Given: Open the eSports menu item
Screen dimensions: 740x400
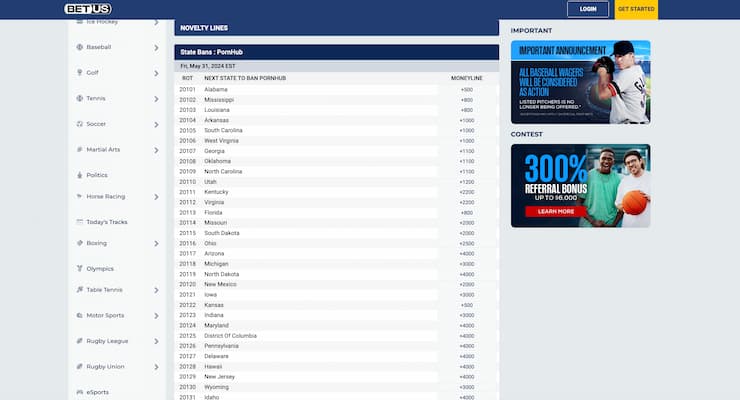Looking at the screenshot, I should (98, 392).
